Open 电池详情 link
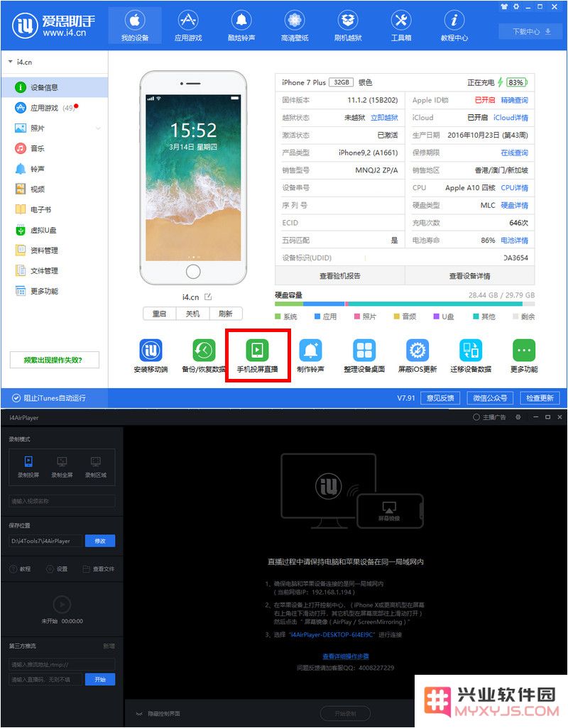Image resolution: width=568 pixels, height=728 pixels. [514, 241]
